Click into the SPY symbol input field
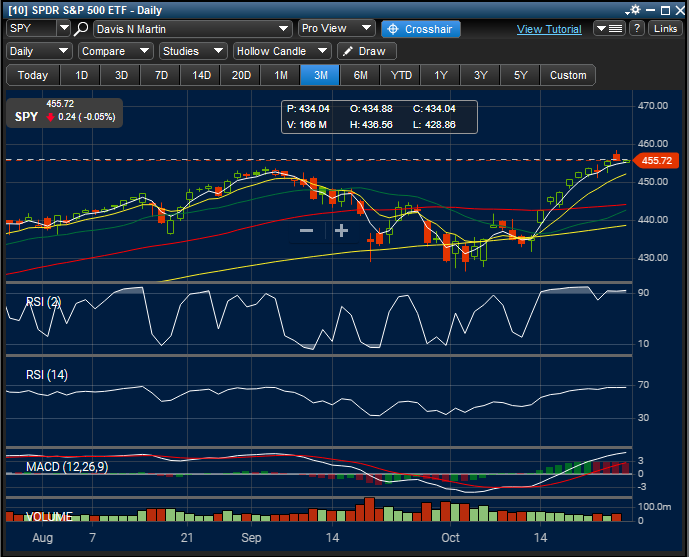 32,29
